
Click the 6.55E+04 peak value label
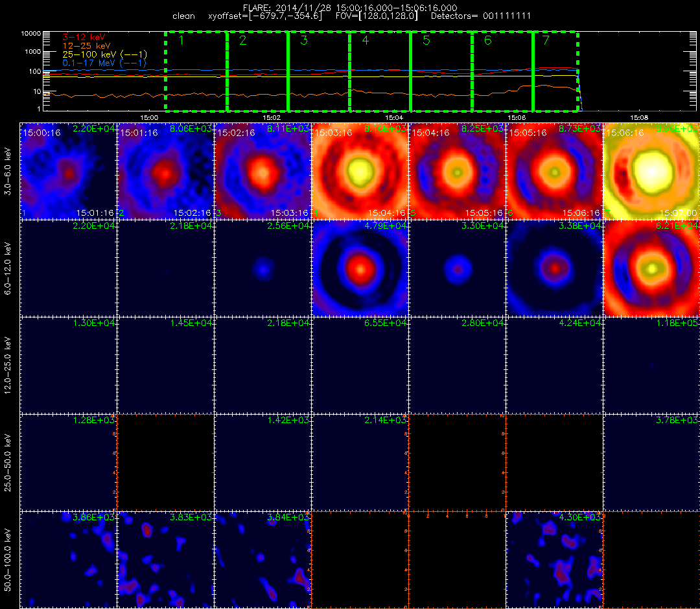coord(385,323)
